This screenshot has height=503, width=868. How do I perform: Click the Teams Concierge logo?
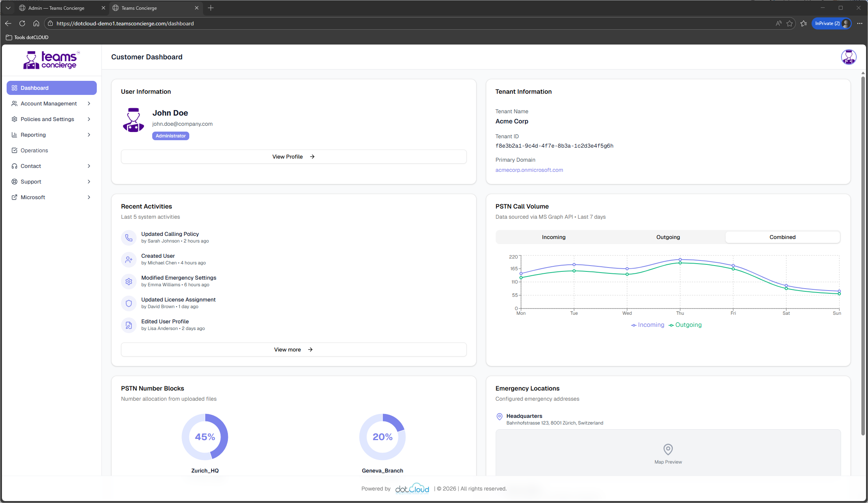[x=51, y=60]
